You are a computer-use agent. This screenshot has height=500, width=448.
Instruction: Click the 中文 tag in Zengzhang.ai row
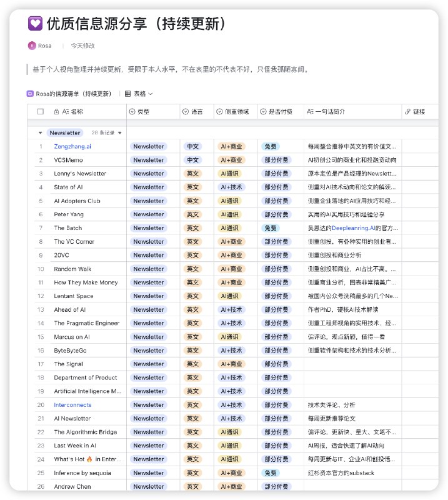pos(192,146)
